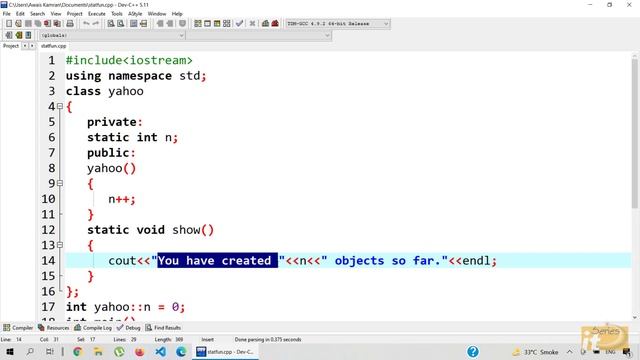The image size is (640, 360).
Task: Open the Tools menu
Action: click(117, 13)
